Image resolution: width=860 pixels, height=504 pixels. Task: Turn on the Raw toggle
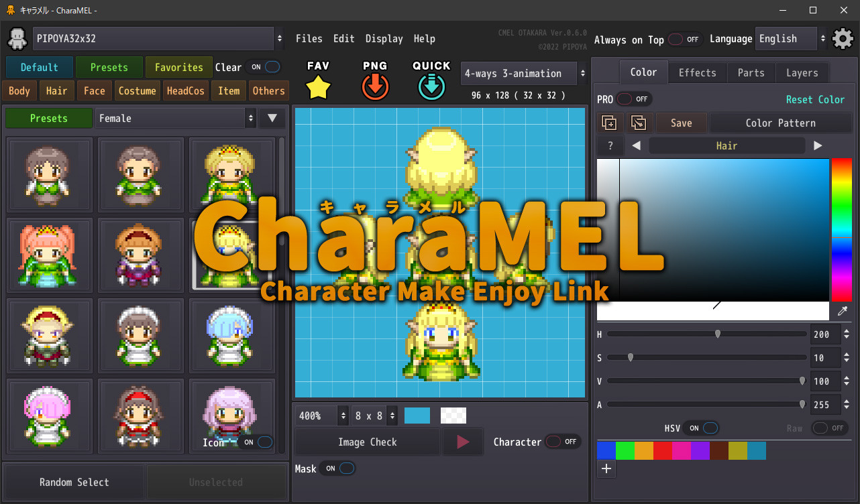[x=830, y=428]
